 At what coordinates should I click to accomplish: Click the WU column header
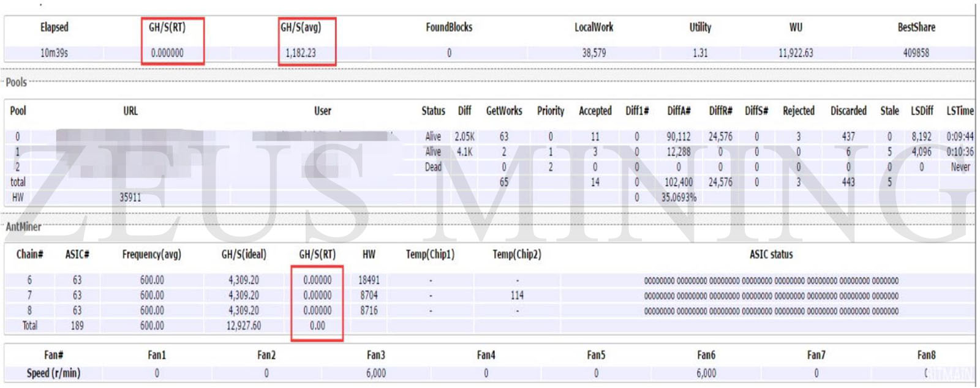click(x=796, y=27)
